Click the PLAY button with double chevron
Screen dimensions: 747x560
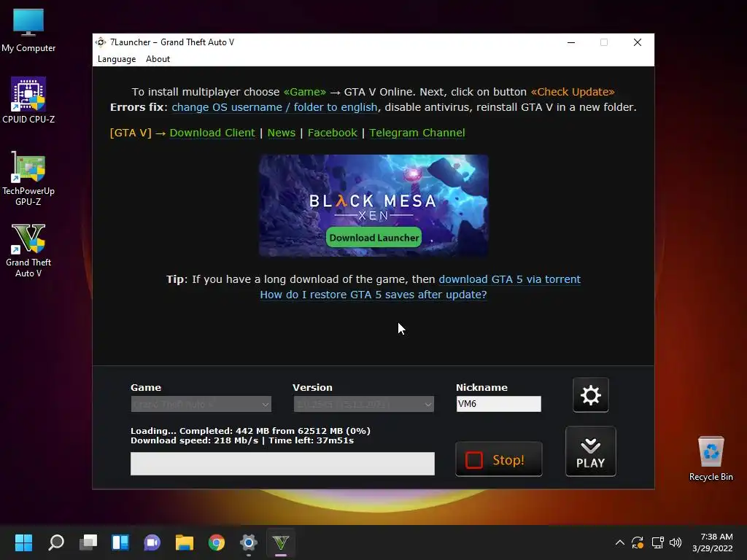point(591,451)
